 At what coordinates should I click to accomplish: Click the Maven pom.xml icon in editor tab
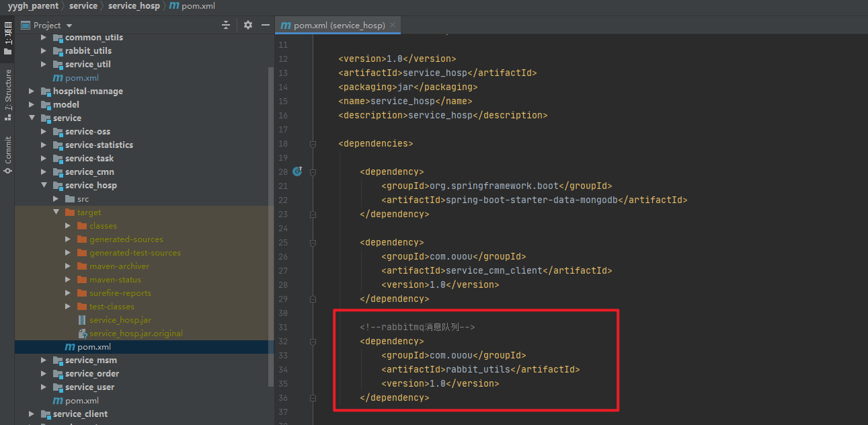point(286,25)
